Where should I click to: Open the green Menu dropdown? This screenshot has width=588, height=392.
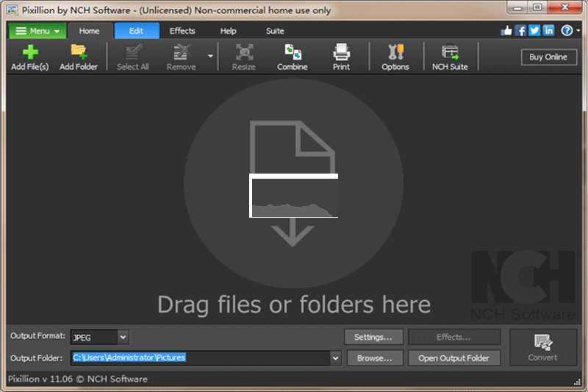[x=37, y=31]
